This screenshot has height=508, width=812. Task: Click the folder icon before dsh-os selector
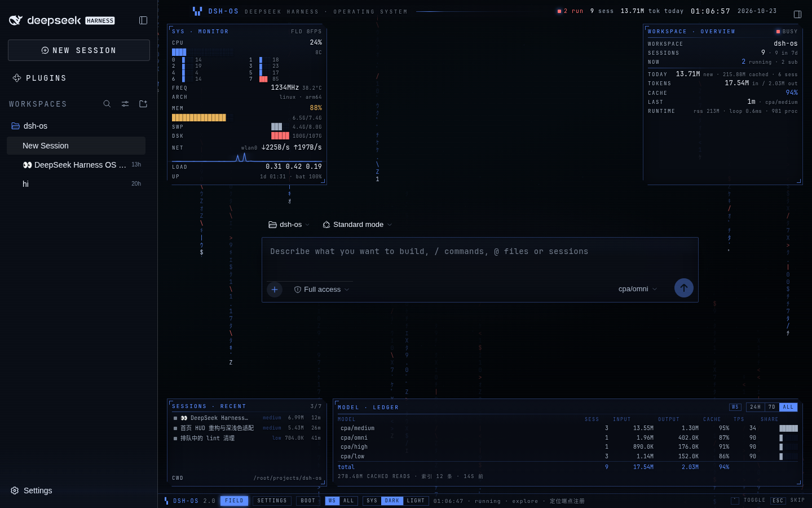click(272, 225)
